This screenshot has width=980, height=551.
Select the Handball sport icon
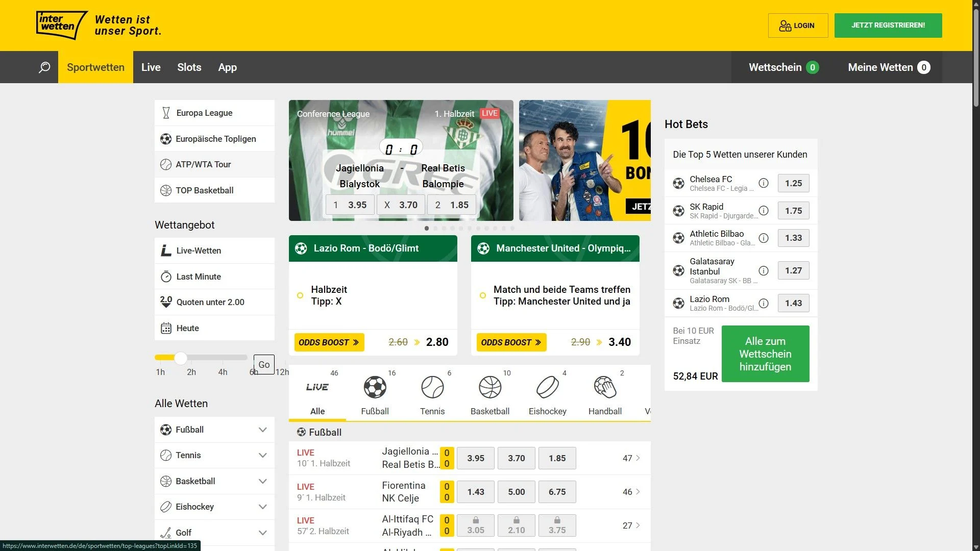tap(605, 388)
